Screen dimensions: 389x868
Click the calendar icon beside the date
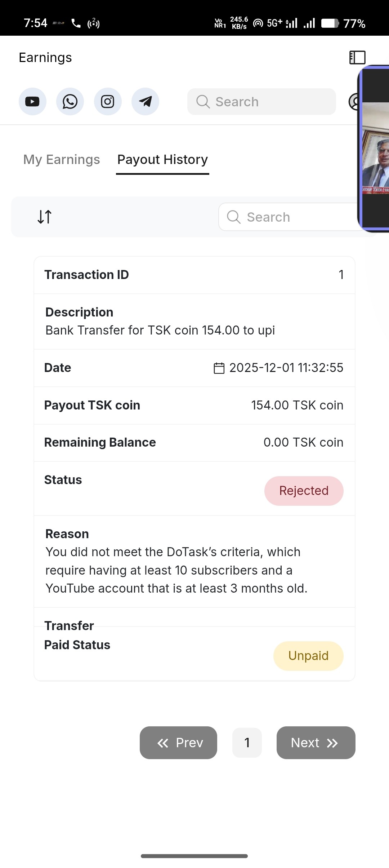[219, 368]
